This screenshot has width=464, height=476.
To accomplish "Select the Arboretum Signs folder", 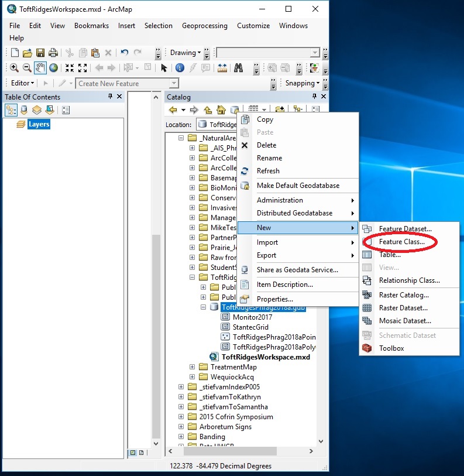I will coord(225,426).
